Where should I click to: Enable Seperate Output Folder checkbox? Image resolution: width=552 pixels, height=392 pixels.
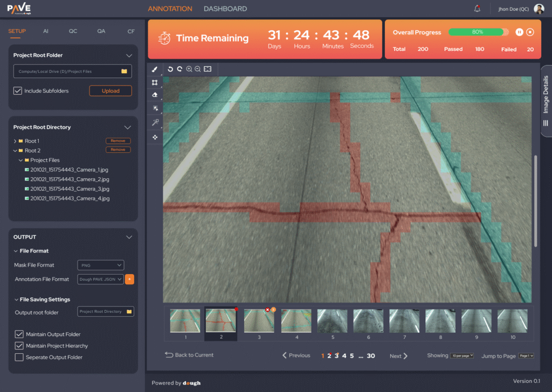[19, 357]
